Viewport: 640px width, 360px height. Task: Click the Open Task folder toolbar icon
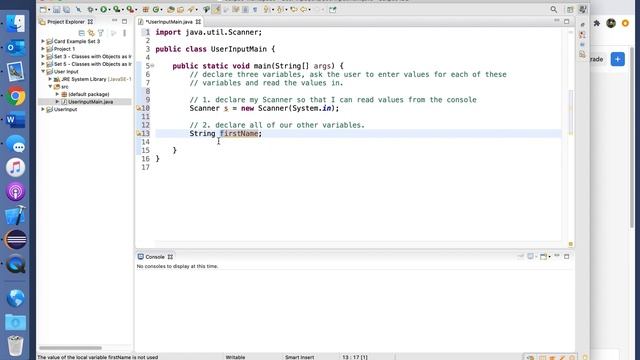[180, 9]
